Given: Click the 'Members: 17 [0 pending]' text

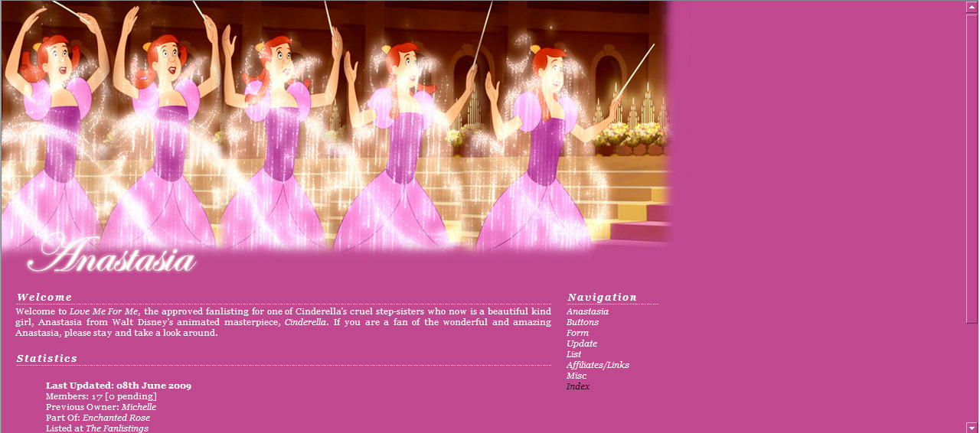Looking at the screenshot, I should tap(101, 396).
